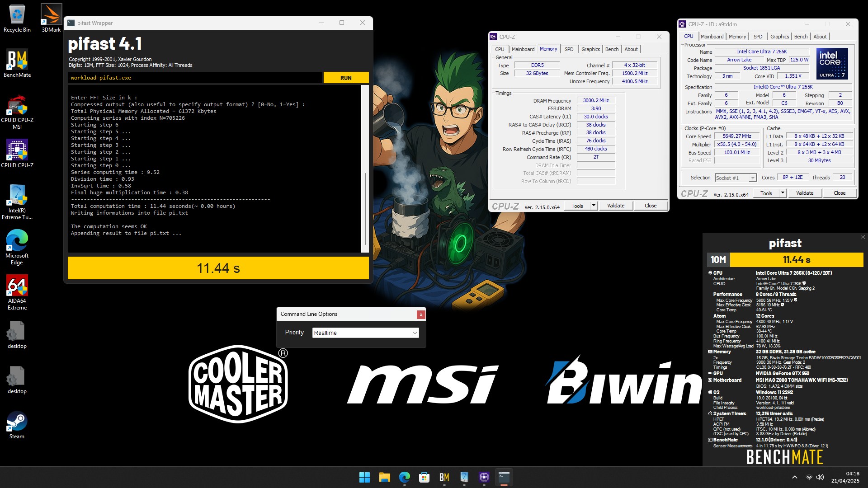Open SPD tab in CPU-Z a9tddm window
This screenshot has width=868, height=488.
pyautogui.click(x=758, y=37)
